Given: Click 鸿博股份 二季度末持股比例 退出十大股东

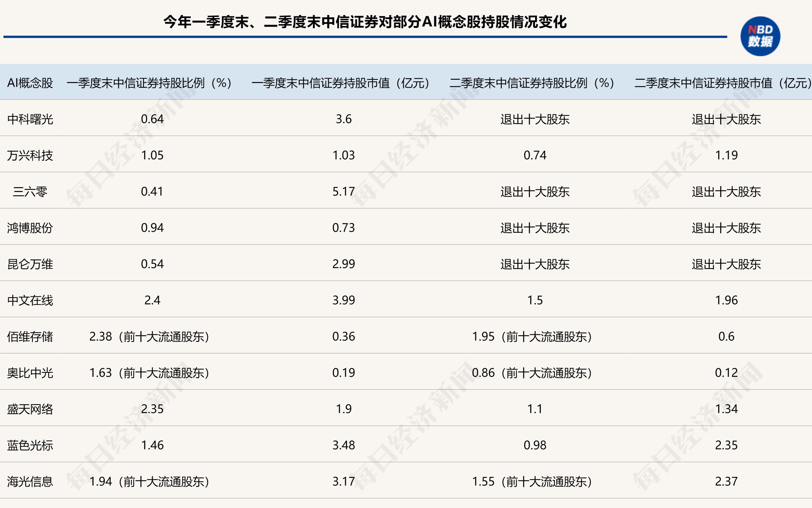Looking at the screenshot, I should pyautogui.click(x=535, y=228).
